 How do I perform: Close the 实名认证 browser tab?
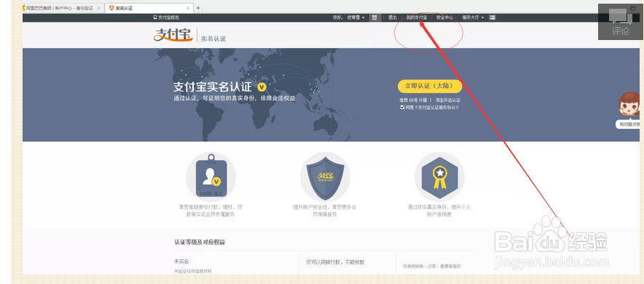pos(189,8)
